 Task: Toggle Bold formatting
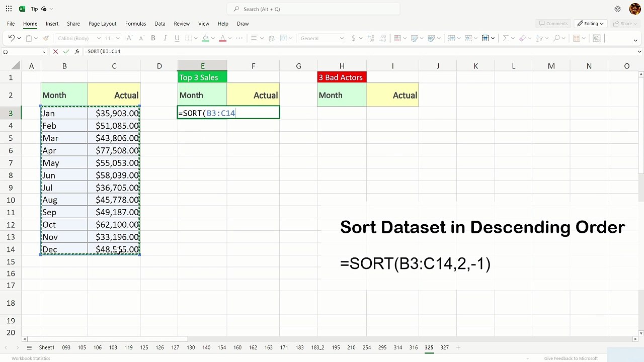point(153,38)
